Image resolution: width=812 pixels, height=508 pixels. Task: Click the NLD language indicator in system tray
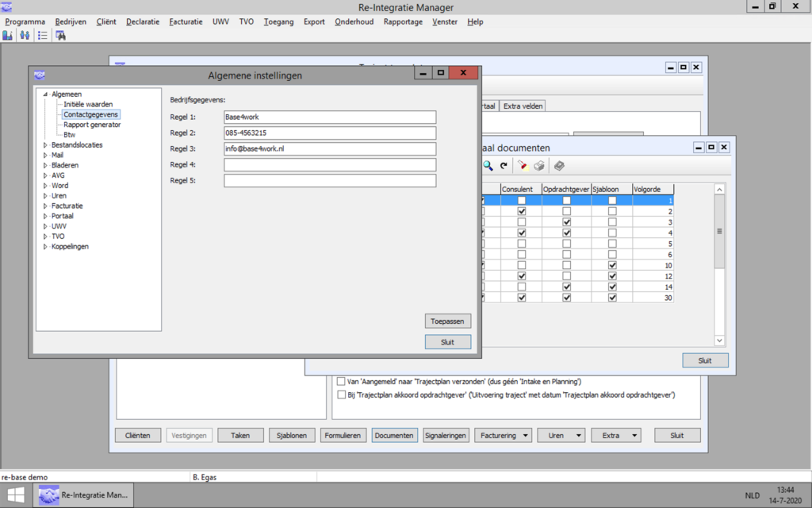point(753,495)
